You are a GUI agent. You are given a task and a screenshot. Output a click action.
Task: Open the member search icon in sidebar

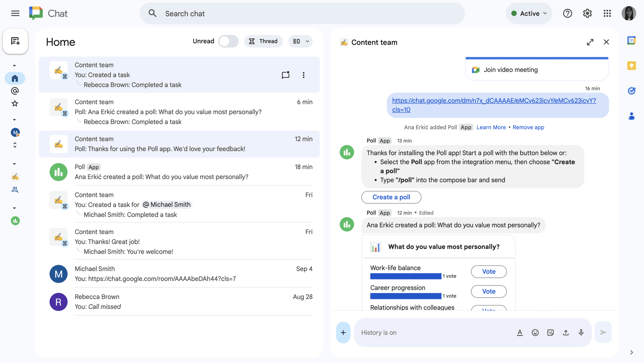coord(15,190)
